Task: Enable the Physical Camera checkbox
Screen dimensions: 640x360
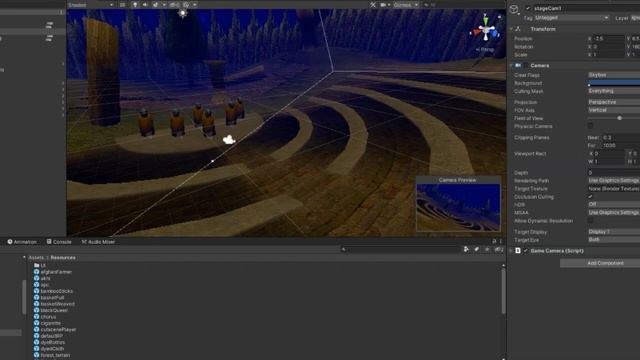Action: [590, 126]
